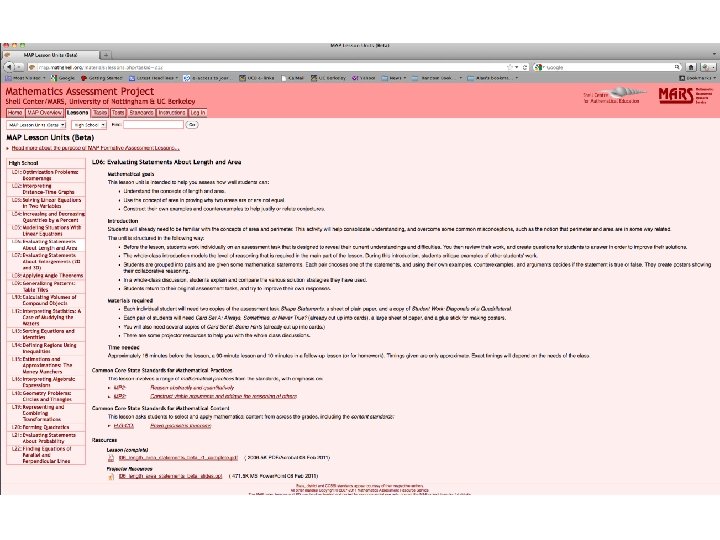Open a new tab with plus button
Screen dimensions: 720x540
(106, 55)
